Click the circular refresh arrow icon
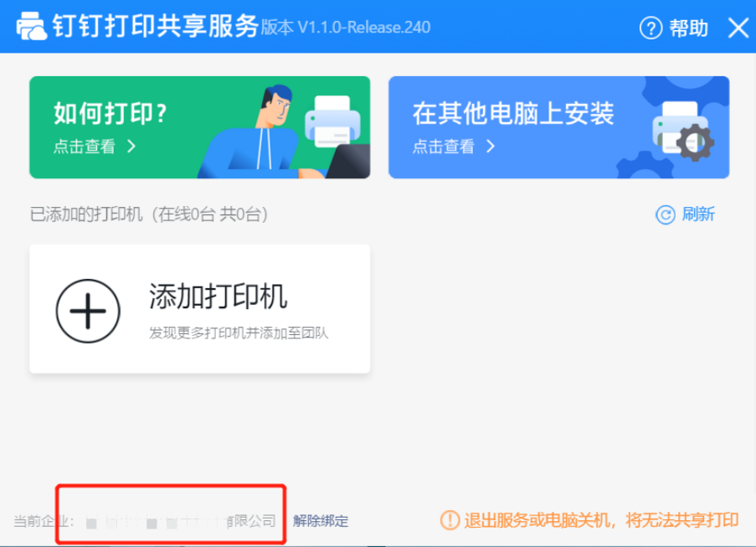The height and width of the screenshot is (547, 756). point(666,214)
